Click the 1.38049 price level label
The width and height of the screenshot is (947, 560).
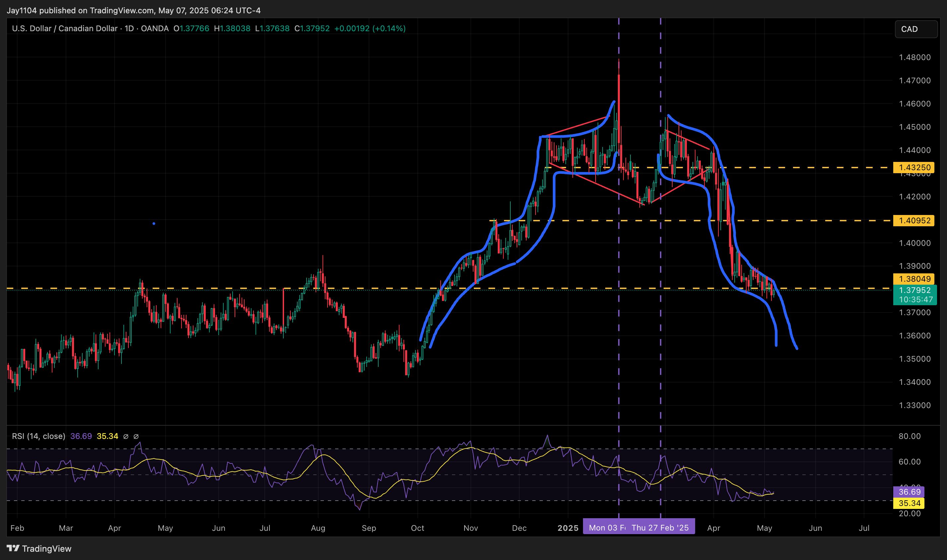click(913, 279)
